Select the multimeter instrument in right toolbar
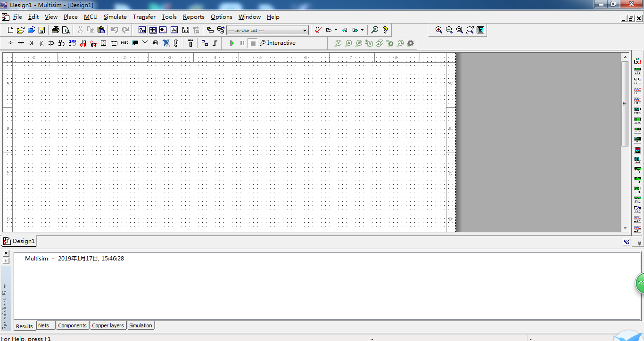The height and width of the screenshot is (341, 644). pos(637,61)
